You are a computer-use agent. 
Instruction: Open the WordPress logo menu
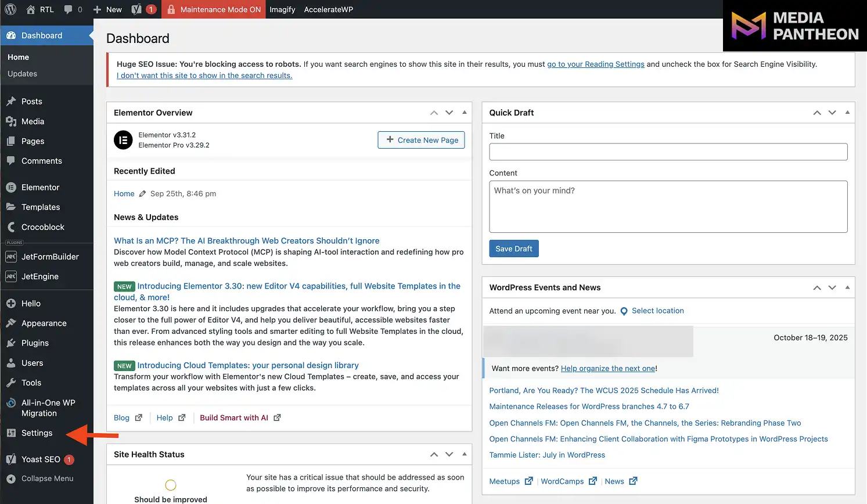[10, 9]
